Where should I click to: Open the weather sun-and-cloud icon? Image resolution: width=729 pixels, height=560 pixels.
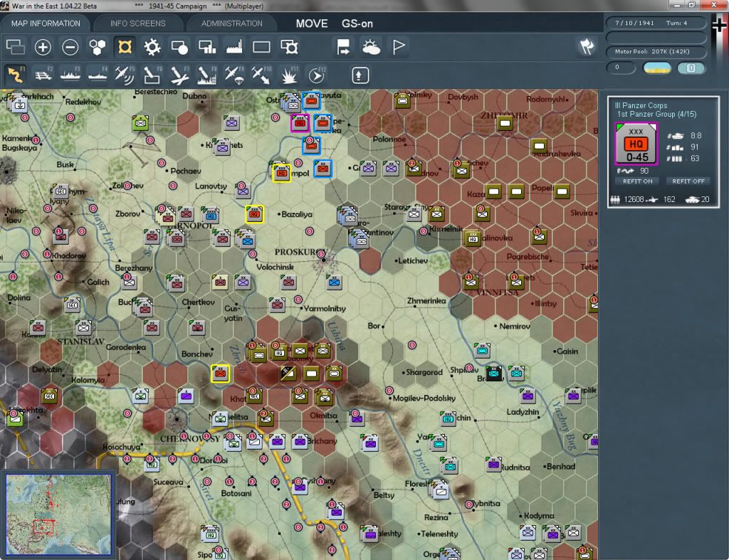coord(371,47)
